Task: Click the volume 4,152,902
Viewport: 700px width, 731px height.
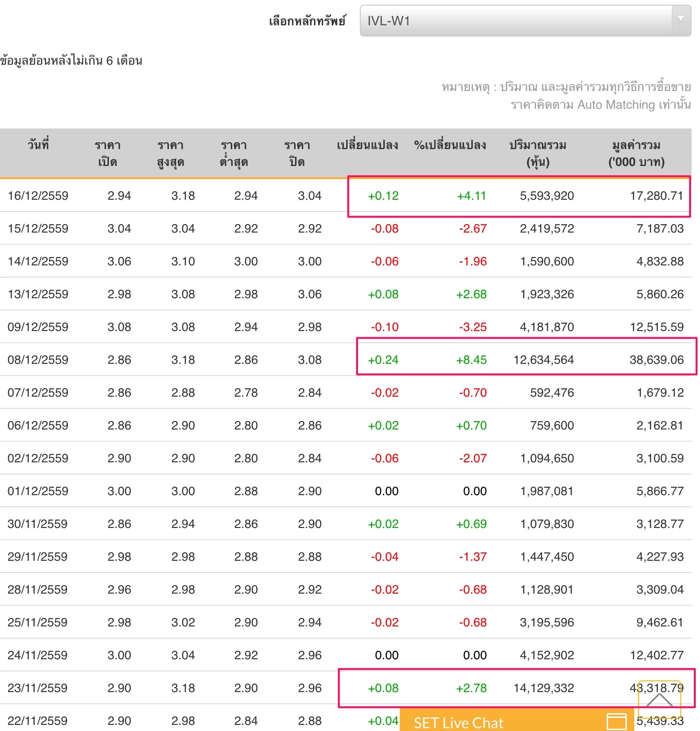Action: pyautogui.click(x=547, y=655)
